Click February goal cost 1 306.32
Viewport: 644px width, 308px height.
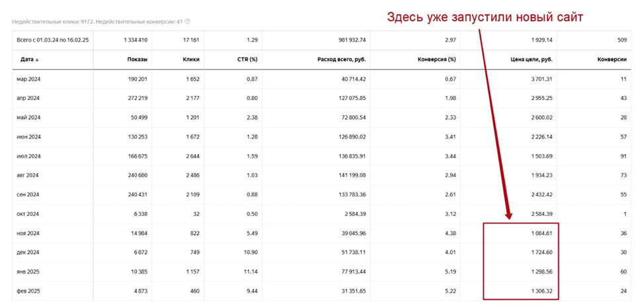[x=541, y=291]
